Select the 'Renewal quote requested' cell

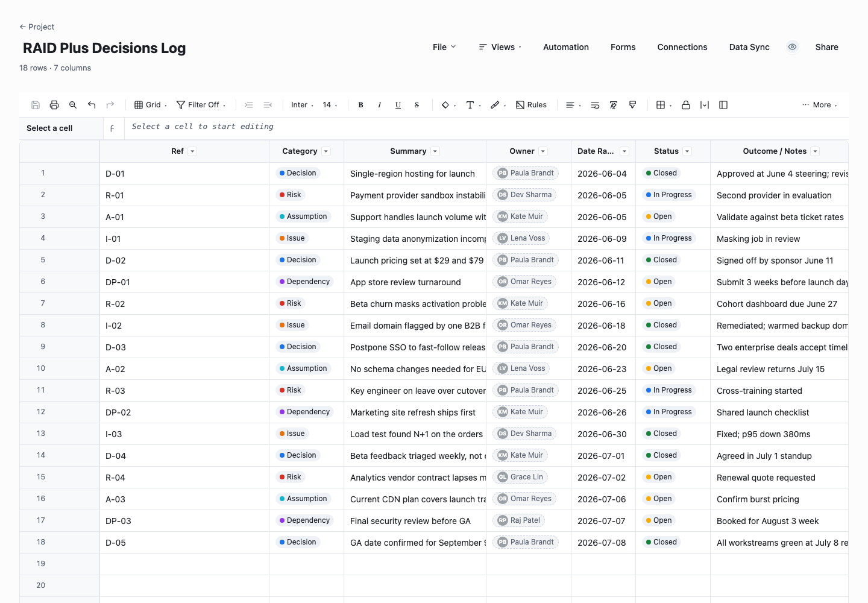coord(779,478)
